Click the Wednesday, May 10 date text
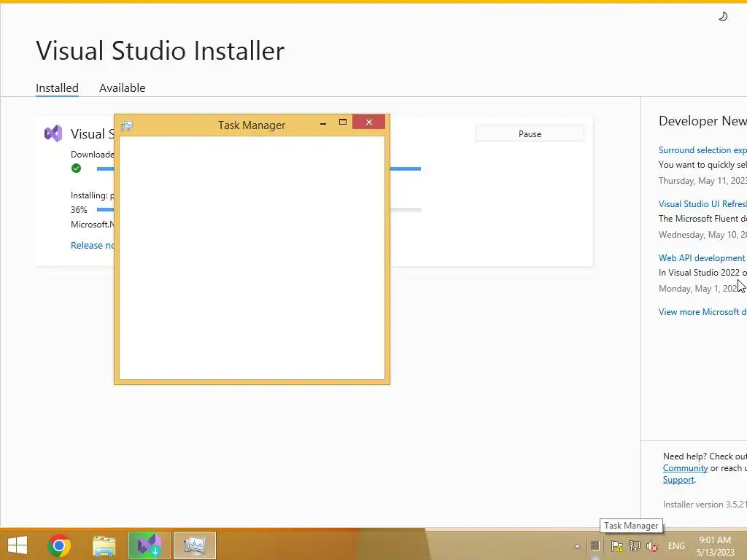This screenshot has height=560, width=747. tap(703, 235)
